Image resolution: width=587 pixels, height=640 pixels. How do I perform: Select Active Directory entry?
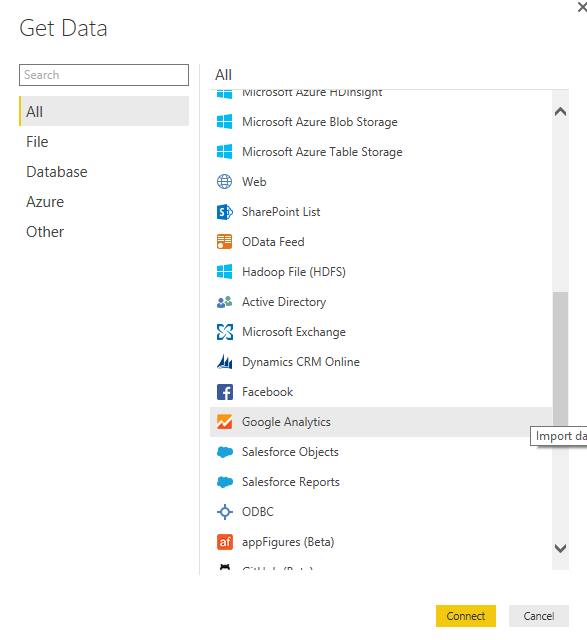pos(381,302)
